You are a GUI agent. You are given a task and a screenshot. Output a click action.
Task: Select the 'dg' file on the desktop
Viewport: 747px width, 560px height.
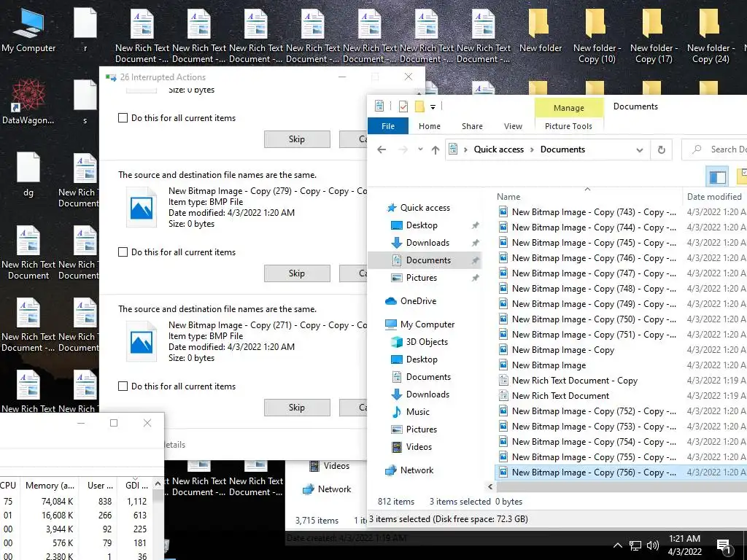click(28, 174)
